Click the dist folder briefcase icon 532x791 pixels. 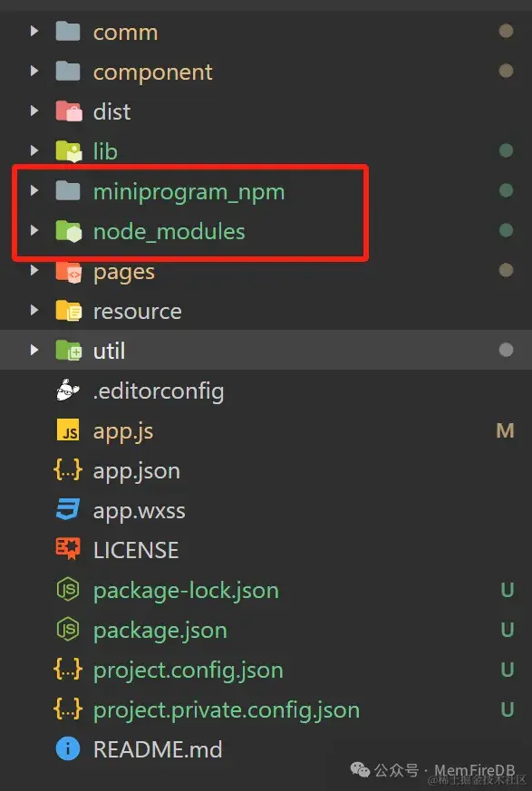coord(68,111)
